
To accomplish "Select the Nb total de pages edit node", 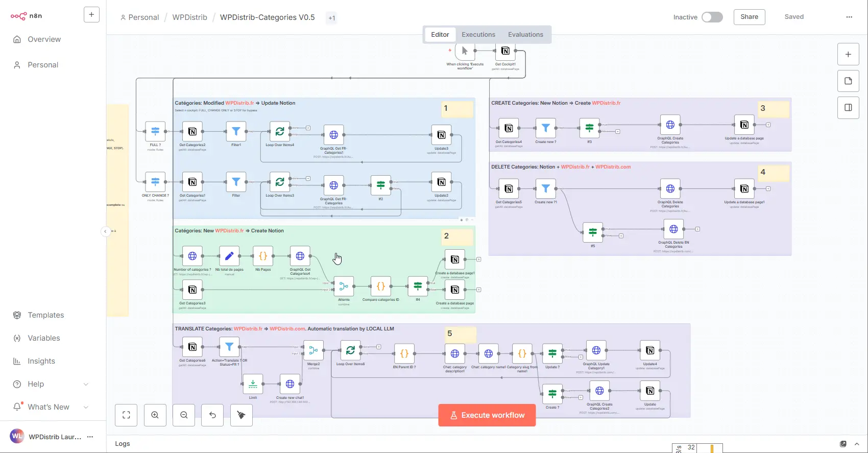I will click(229, 256).
